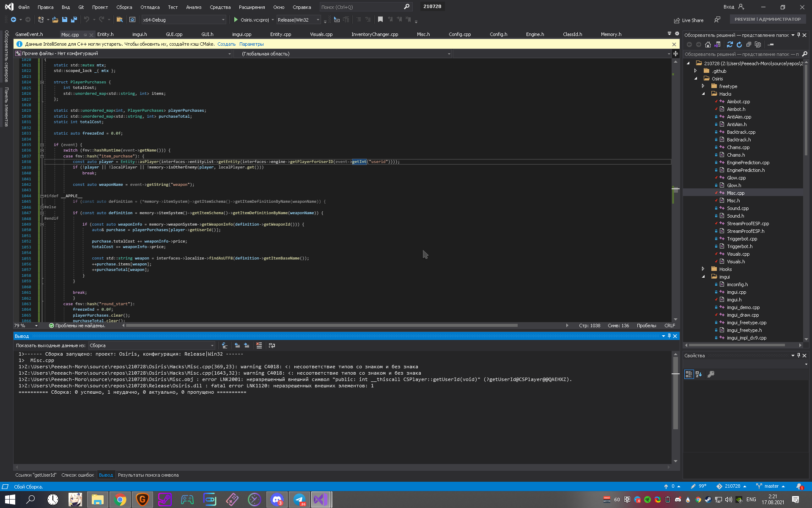Switch to the Visuals.cpp editor tab
Screen dimensions: 812x508
pyautogui.click(x=321, y=34)
